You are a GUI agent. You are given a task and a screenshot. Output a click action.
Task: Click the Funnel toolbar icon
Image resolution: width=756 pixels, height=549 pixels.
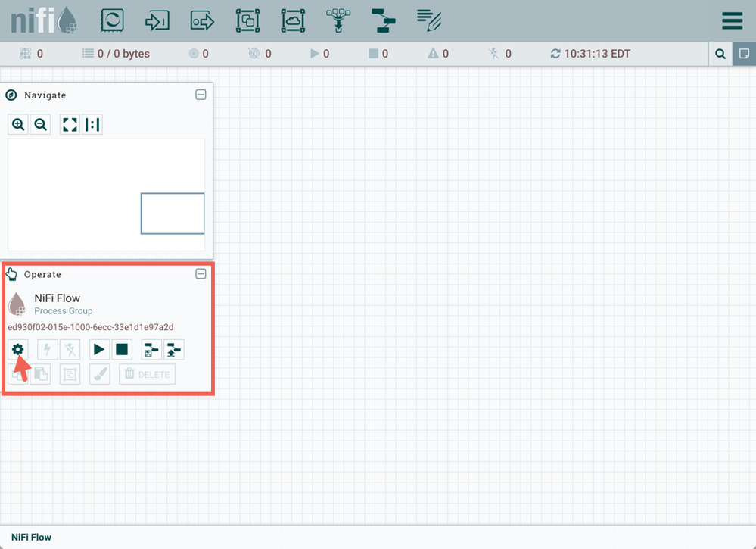(338, 20)
